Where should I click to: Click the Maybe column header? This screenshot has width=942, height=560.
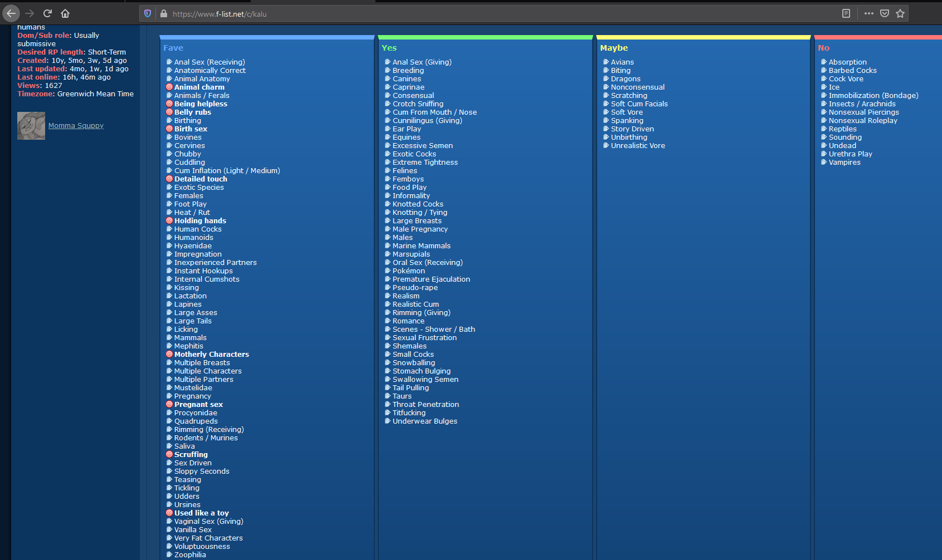(x=614, y=48)
